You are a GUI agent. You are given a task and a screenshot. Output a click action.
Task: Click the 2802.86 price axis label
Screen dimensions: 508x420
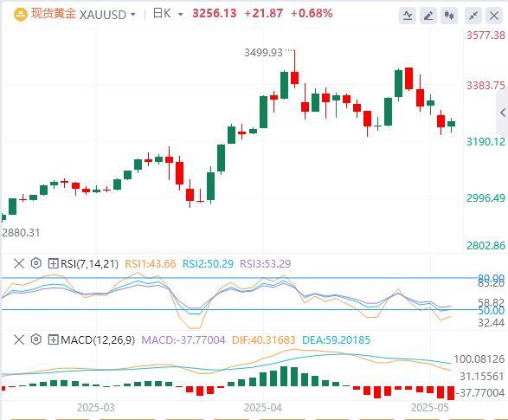[x=485, y=246]
